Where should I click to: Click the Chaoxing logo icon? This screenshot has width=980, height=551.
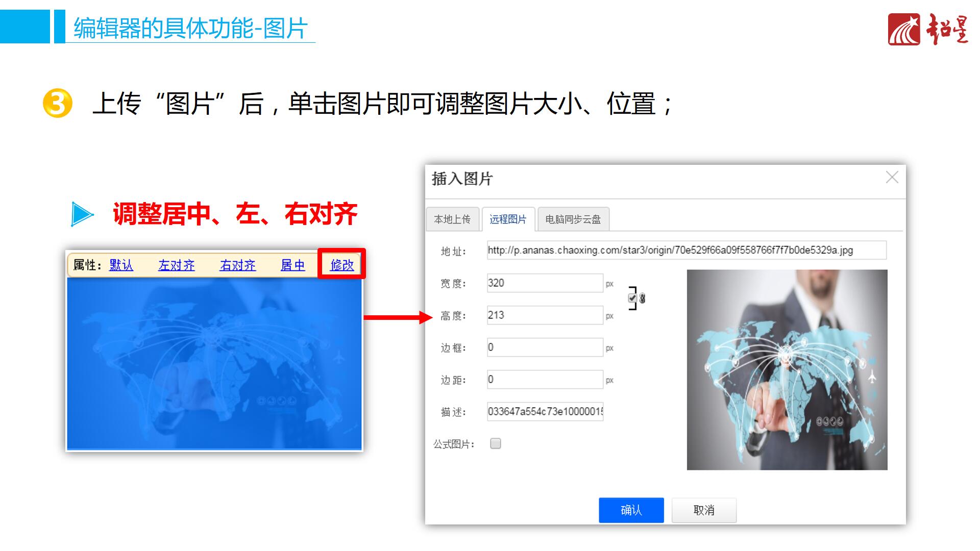click(904, 30)
